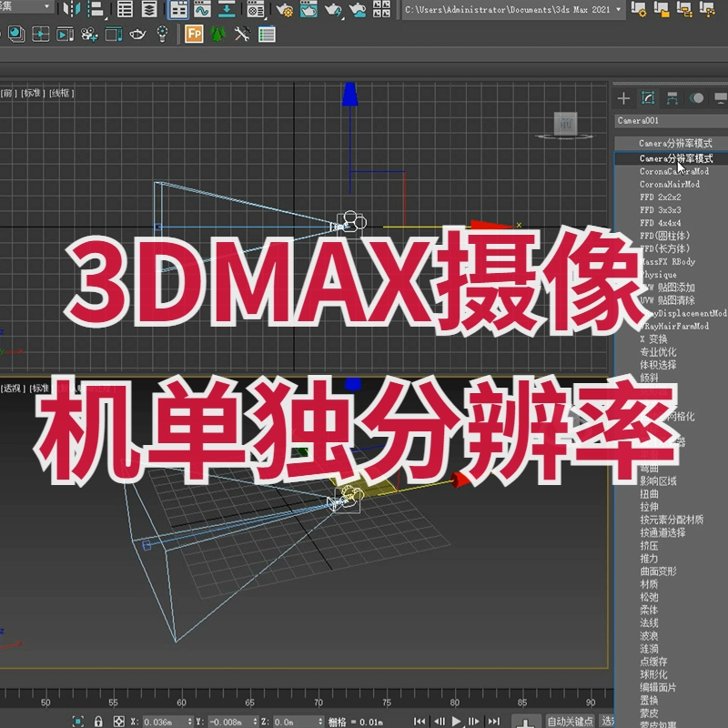Toggle the Scene Explorer icon
The width and height of the screenshot is (728, 728).
click(x=125, y=9)
